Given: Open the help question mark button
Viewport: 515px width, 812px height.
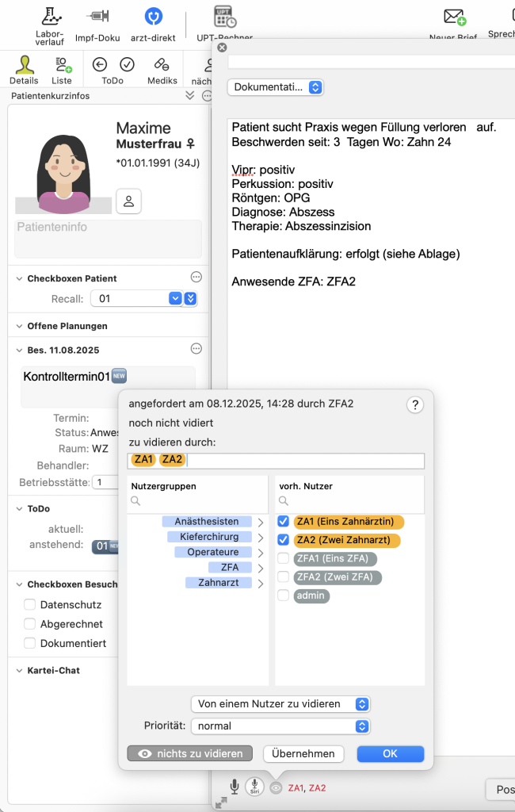Looking at the screenshot, I should tap(415, 405).
